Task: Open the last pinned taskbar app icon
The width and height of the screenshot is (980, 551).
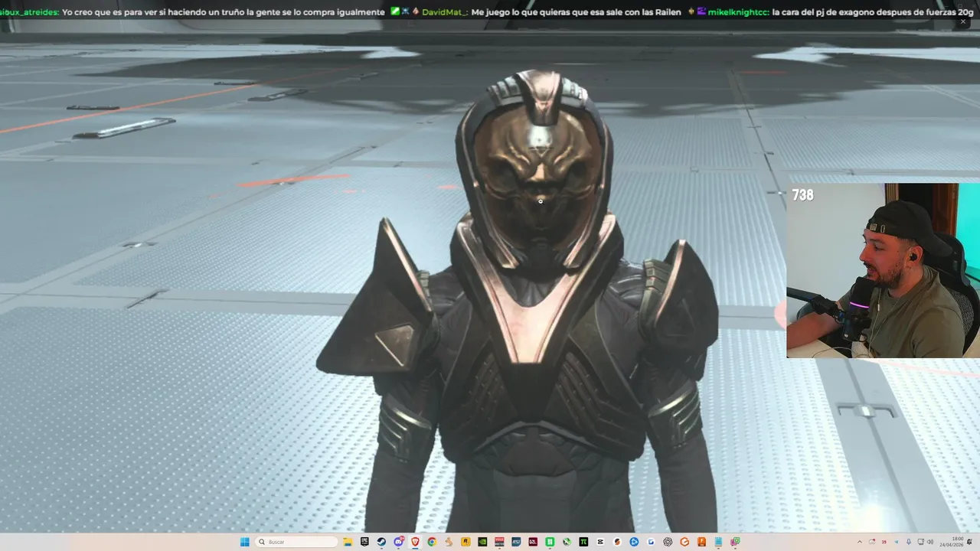Action: click(x=735, y=542)
